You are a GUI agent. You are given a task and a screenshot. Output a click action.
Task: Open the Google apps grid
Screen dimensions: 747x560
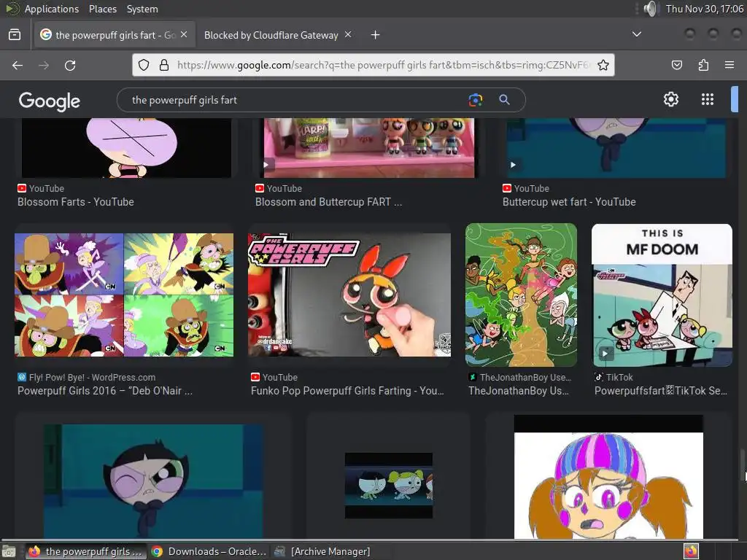pyautogui.click(x=708, y=99)
